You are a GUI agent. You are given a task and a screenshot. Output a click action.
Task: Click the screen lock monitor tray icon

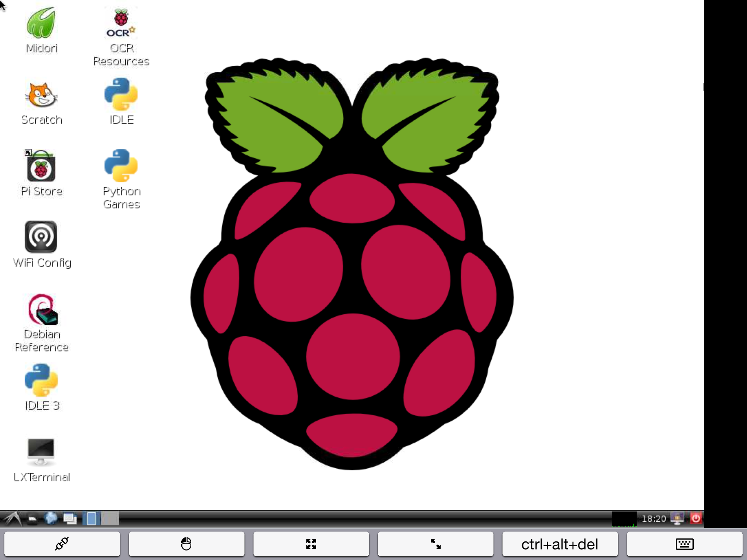click(x=677, y=518)
